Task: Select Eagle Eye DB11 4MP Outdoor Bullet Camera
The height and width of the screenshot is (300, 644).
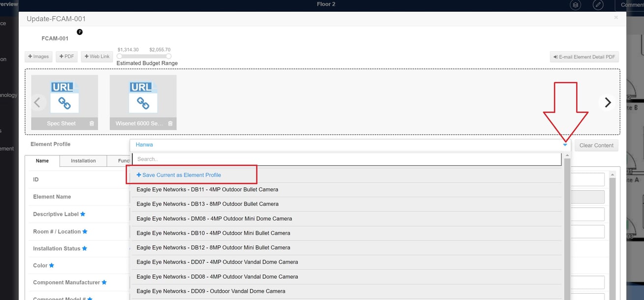Action: coord(207,190)
